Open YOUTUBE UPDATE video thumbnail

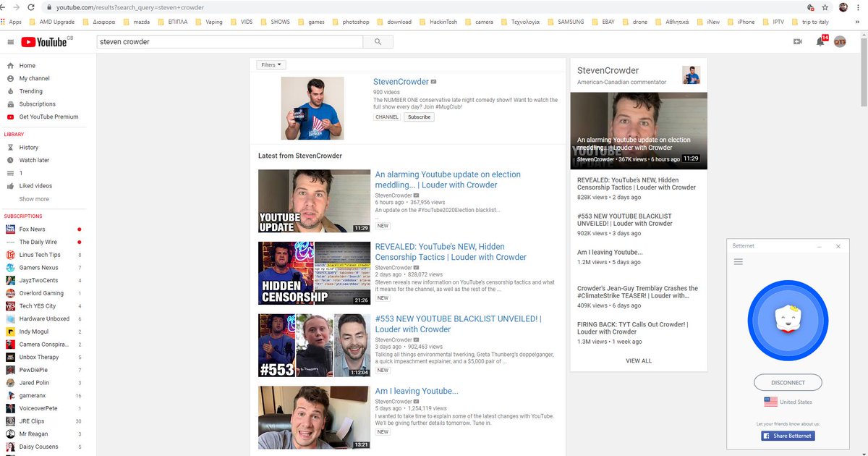[314, 201]
